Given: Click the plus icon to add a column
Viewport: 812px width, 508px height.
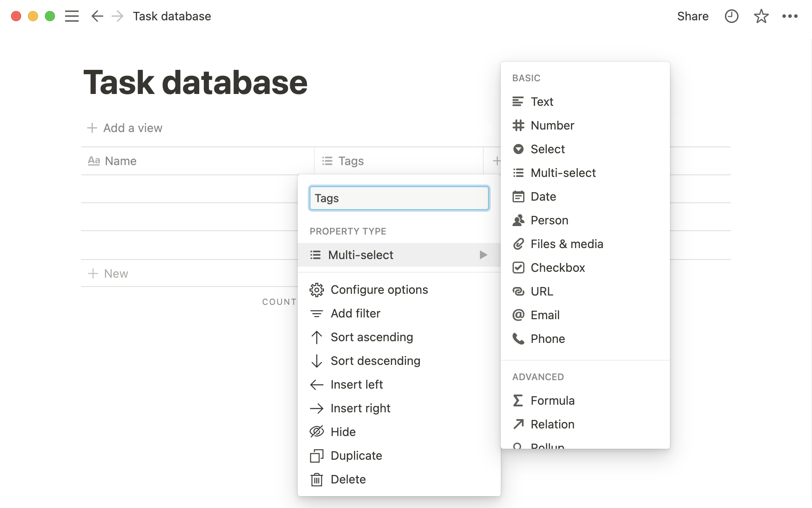Looking at the screenshot, I should coord(497,161).
